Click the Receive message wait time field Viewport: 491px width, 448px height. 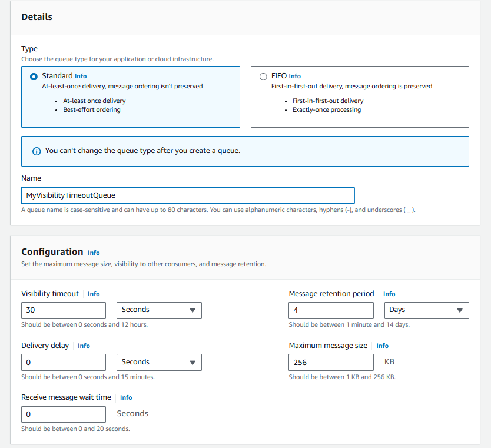(64, 414)
